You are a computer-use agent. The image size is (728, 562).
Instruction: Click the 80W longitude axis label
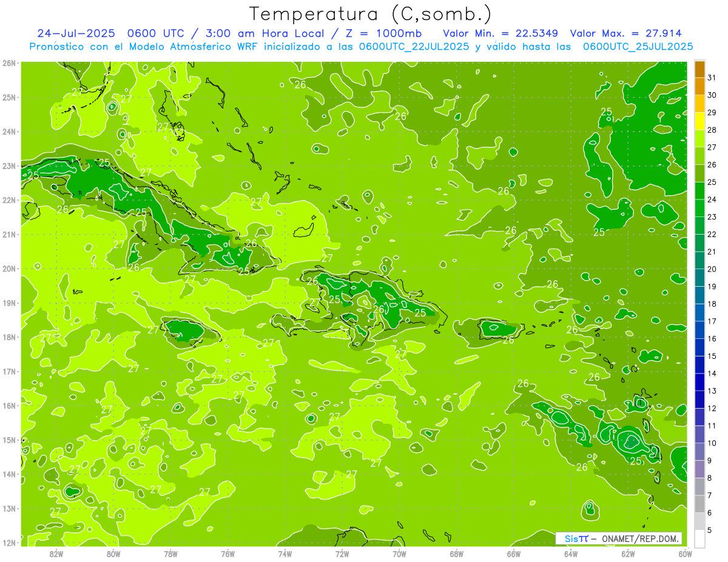click(113, 554)
